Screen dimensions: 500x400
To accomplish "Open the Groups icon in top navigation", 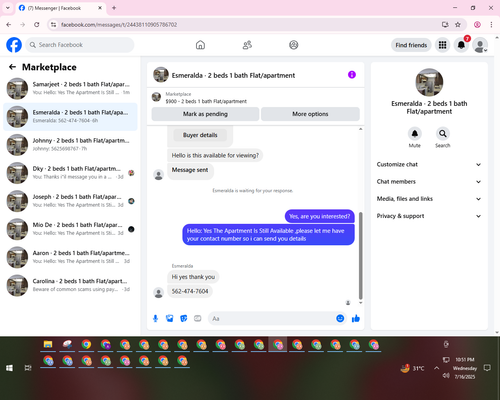I will 294,45.
